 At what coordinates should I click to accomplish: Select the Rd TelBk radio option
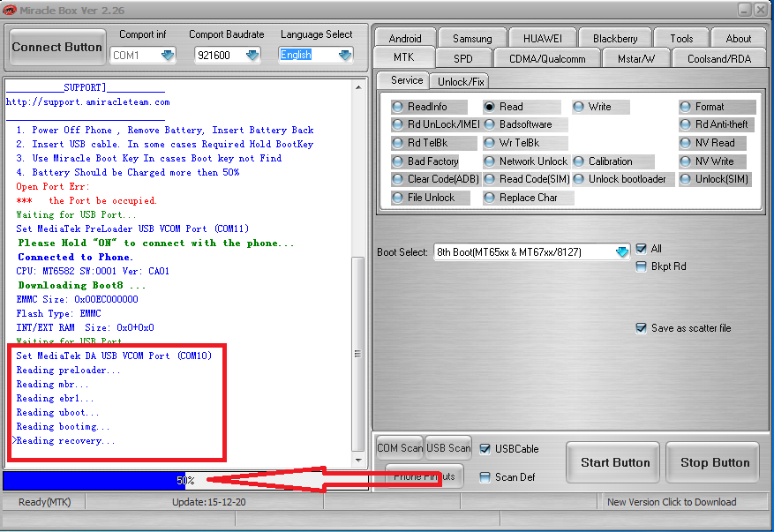433,143
